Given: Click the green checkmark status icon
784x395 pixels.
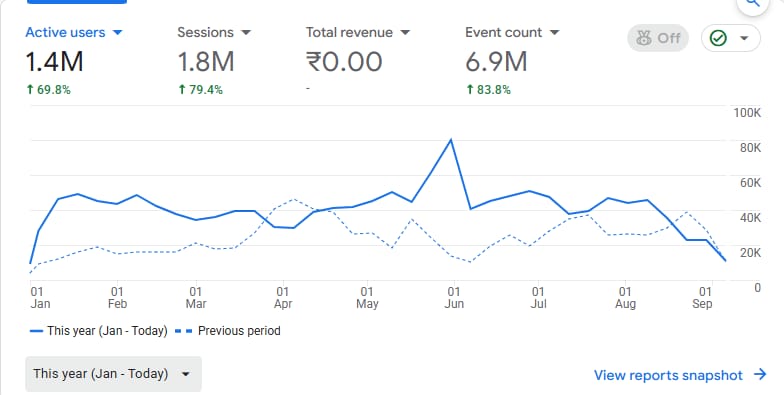Looking at the screenshot, I should tap(718, 38).
